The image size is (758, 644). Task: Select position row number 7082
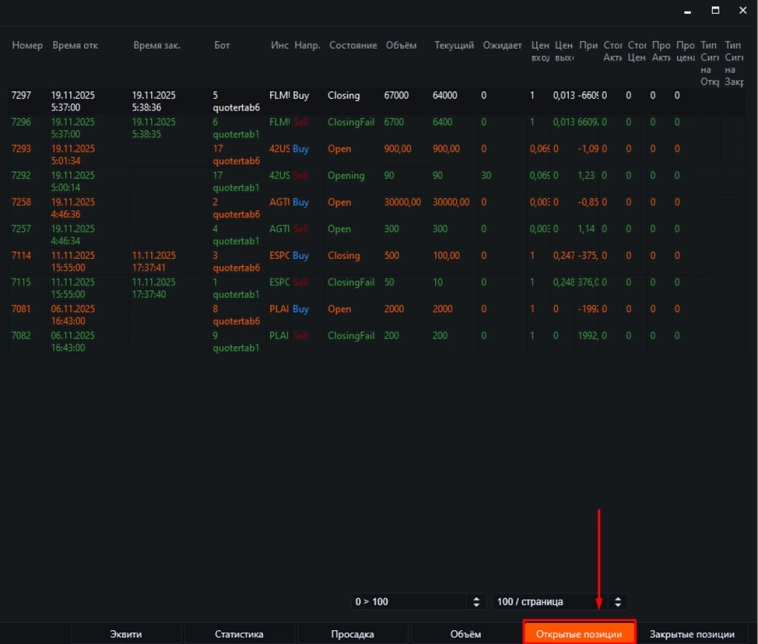[22, 335]
